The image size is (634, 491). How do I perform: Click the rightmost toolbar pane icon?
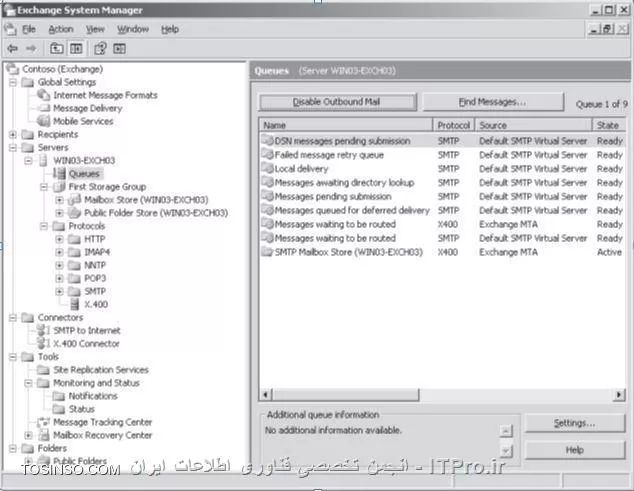[x=119, y=49]
